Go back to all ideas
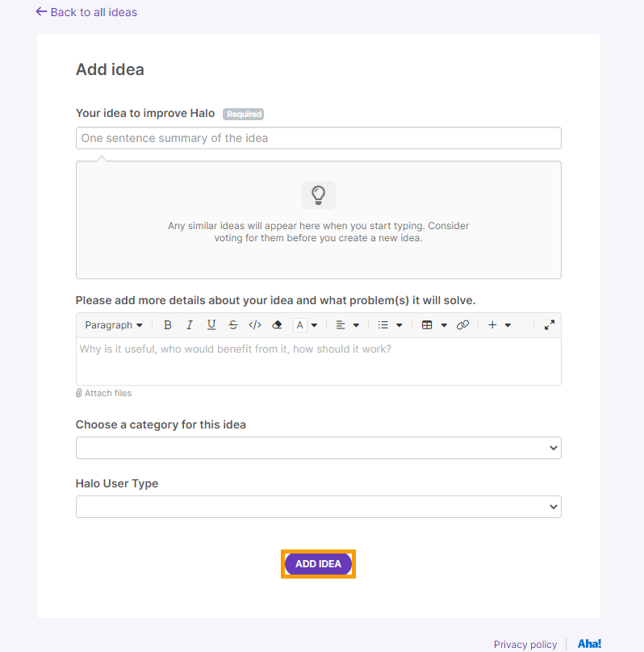Screen dimensions: 644x652 click(x=86, y=12)
